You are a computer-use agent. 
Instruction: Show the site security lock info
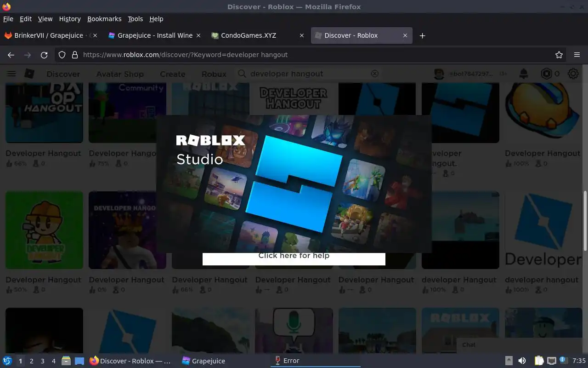click(75, 55)
